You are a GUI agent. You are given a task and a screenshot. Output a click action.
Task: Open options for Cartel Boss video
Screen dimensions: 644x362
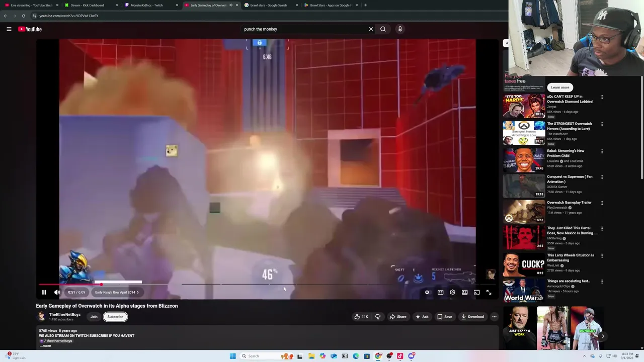pyautogui.click(x=602, y=229)
